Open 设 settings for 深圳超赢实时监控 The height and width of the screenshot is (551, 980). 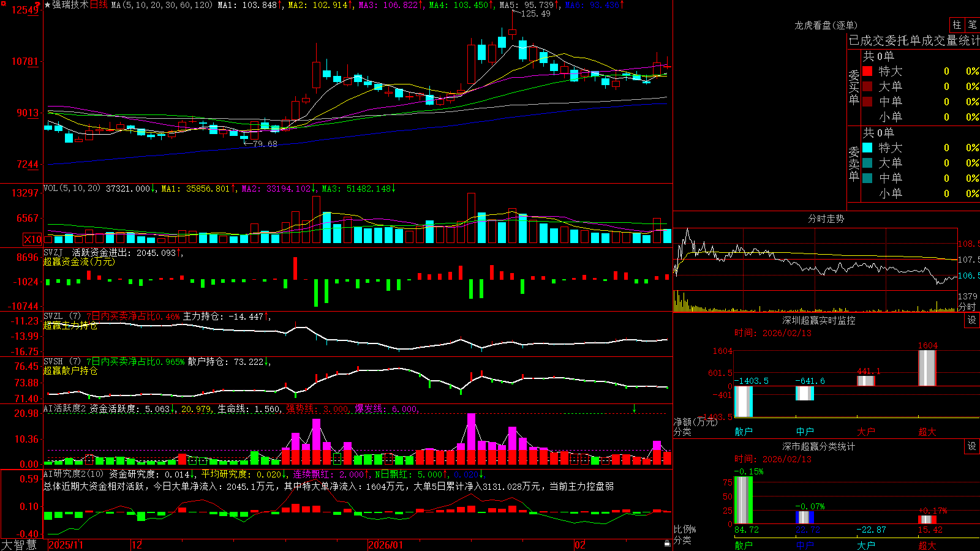tap(972, 320)
